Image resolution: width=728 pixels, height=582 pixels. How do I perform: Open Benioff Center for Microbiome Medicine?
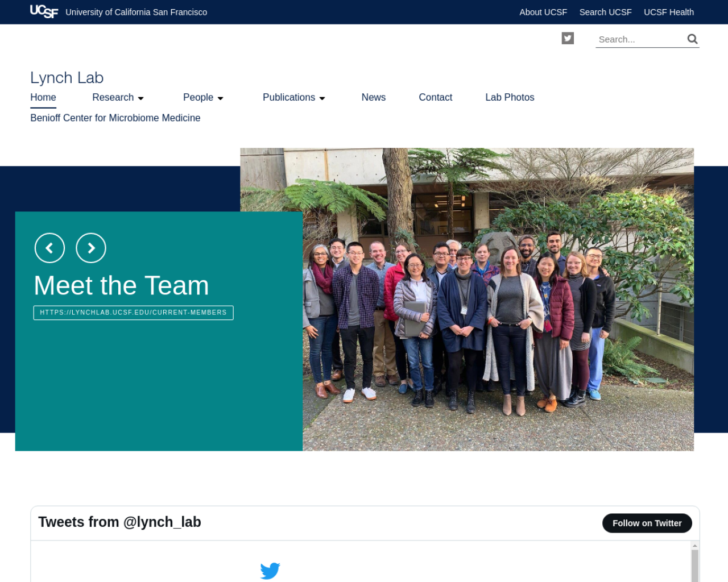[x=115, y=118]
